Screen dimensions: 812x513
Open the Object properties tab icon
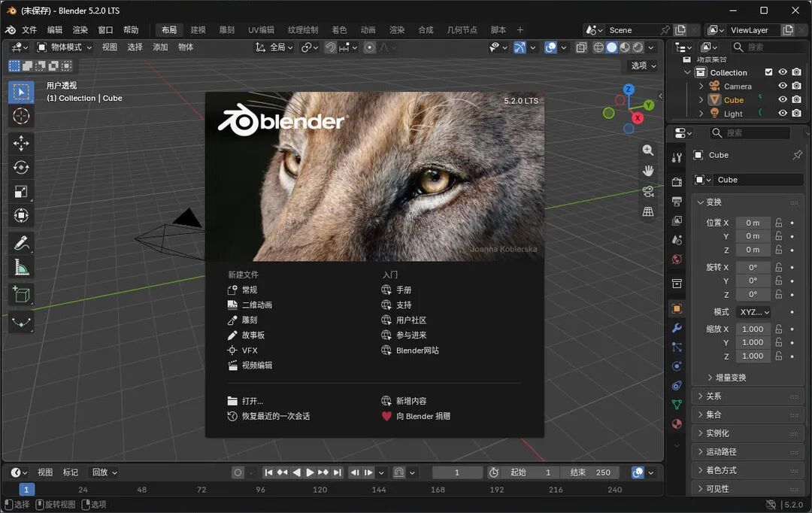point(677,309)
